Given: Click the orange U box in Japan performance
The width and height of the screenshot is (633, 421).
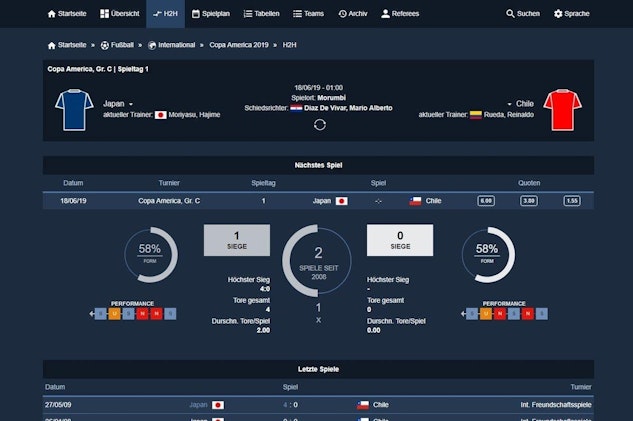Looking at the screenshot, I should click(x=115, y=314).
